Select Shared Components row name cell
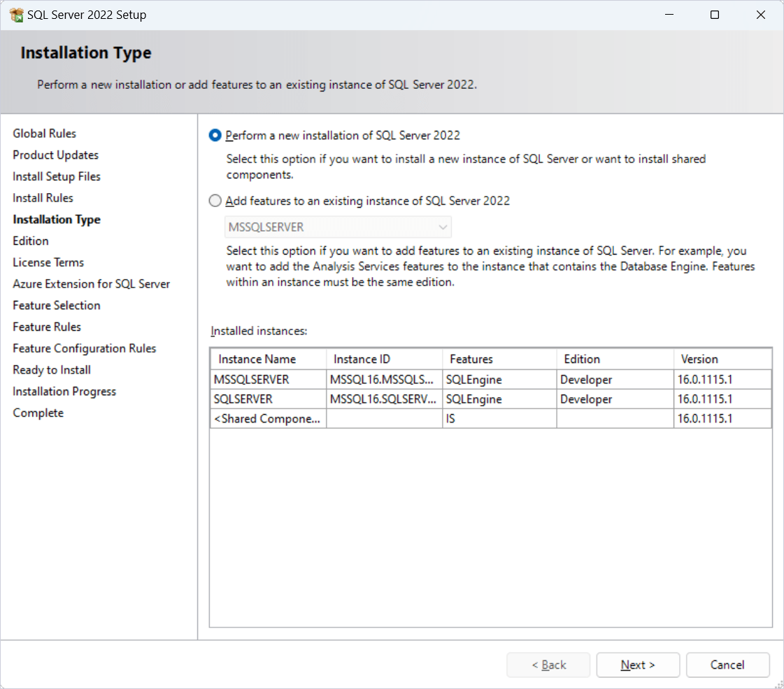Viewport: 784px width, 689px height. click(x=269, y=418)
